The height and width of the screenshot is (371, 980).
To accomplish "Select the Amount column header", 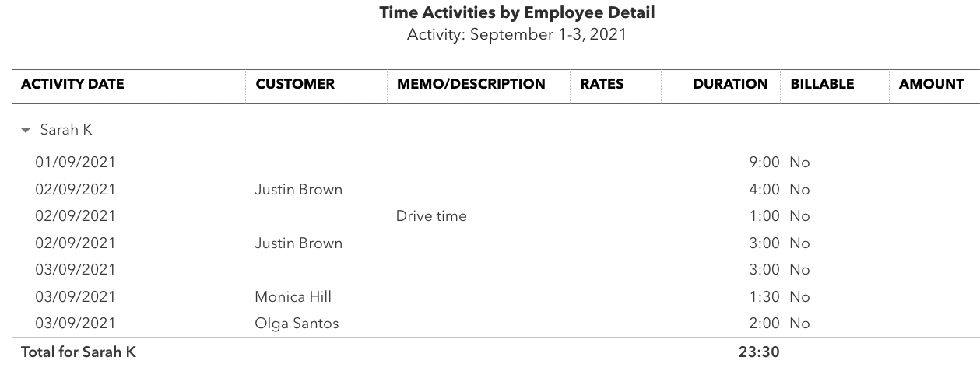I will coord(931,84).
